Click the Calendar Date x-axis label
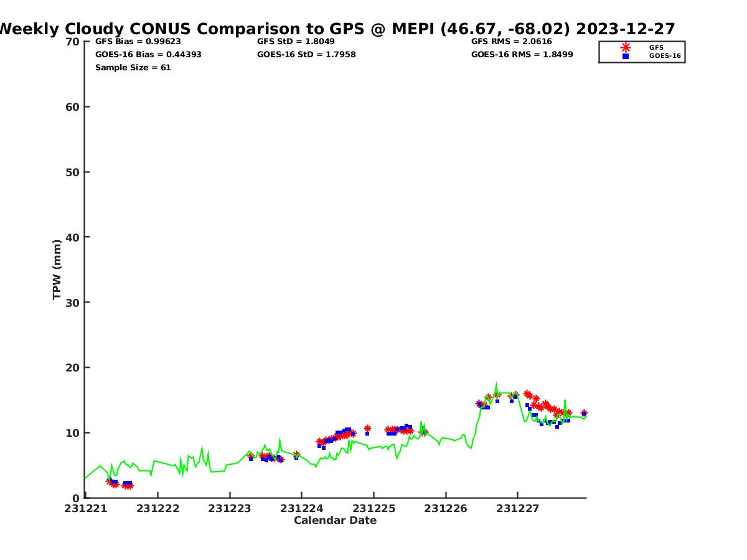747x560 pixels. tap(335, 520)
